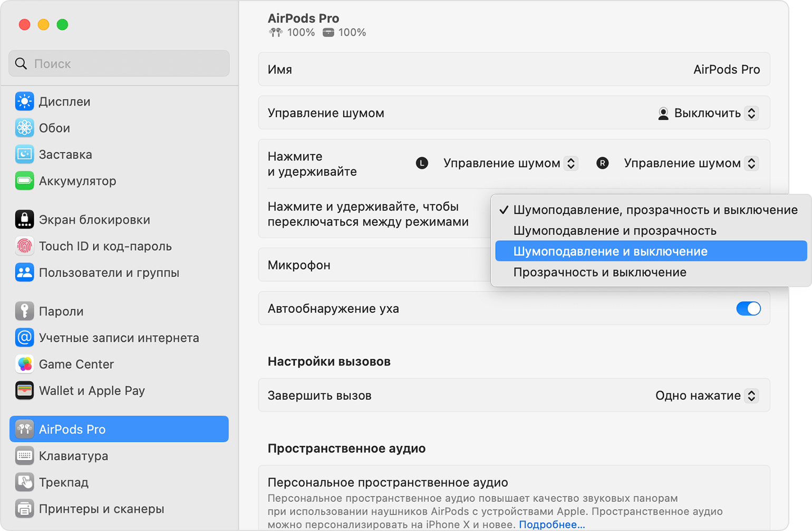This screenshot has height=531, width=812.
Task: Select the Lock Screen (Экран блокировки) icon
Action: [24, 220]
